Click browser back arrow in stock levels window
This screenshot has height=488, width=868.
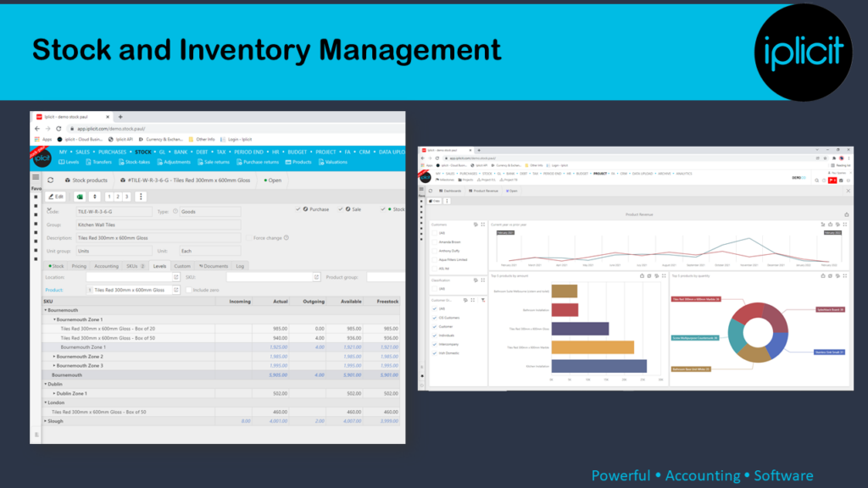pyautogui.click(x=37, y=129)
